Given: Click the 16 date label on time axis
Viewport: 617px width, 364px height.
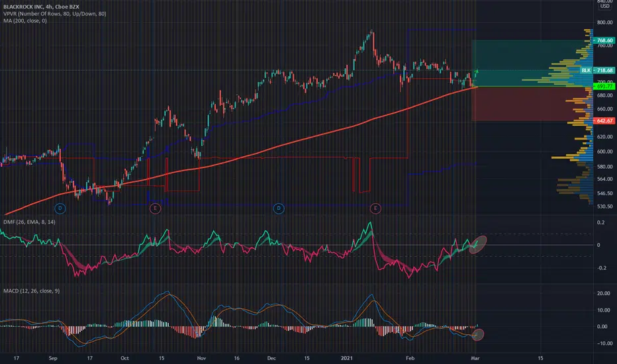Looking at the screenshot, I should pos(236,358).
